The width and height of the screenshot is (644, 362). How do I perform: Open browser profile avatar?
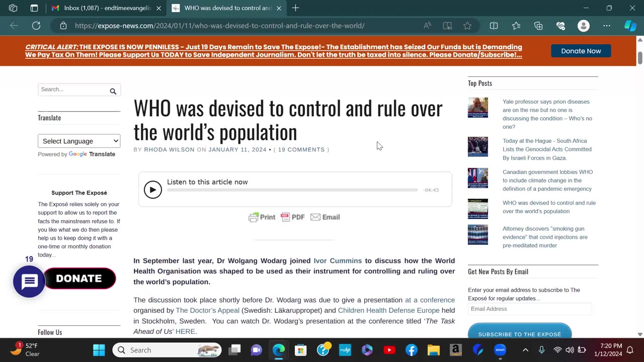[x=584, y=26]
